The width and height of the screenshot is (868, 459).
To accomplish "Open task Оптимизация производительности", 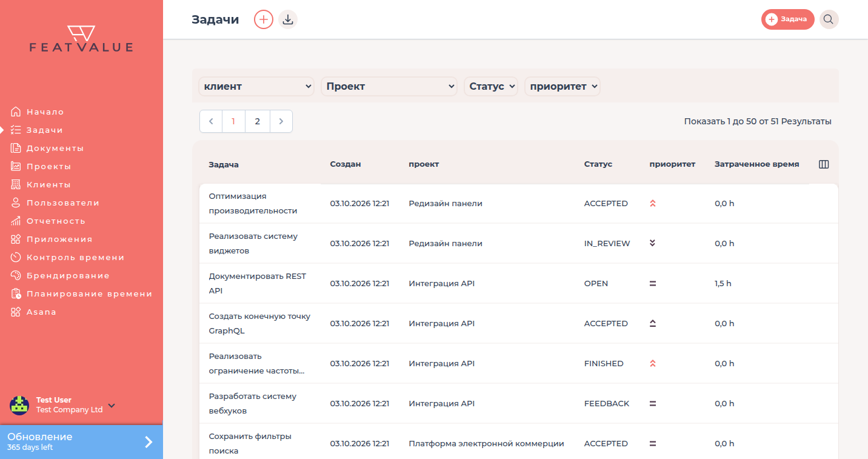I will point(253,204).
